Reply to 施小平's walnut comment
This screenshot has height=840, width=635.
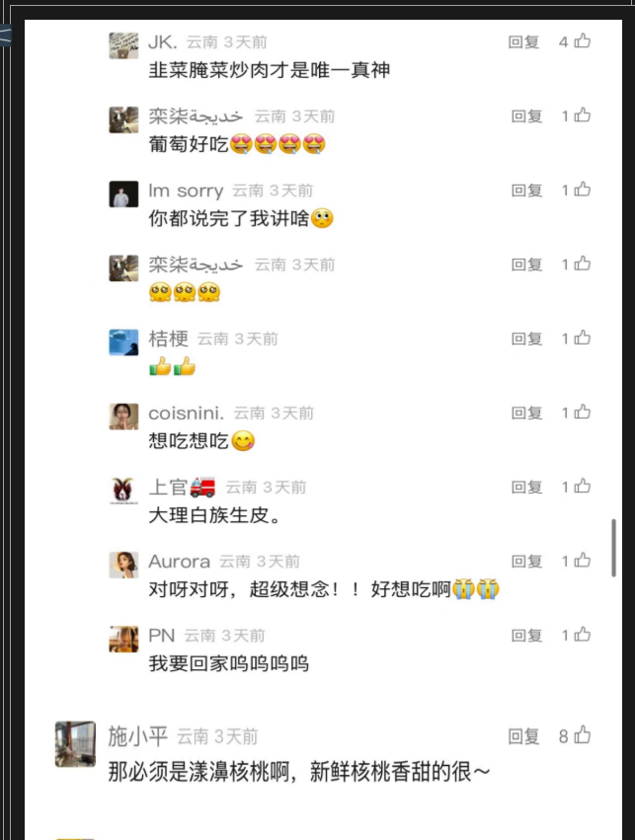coord(523,736)
